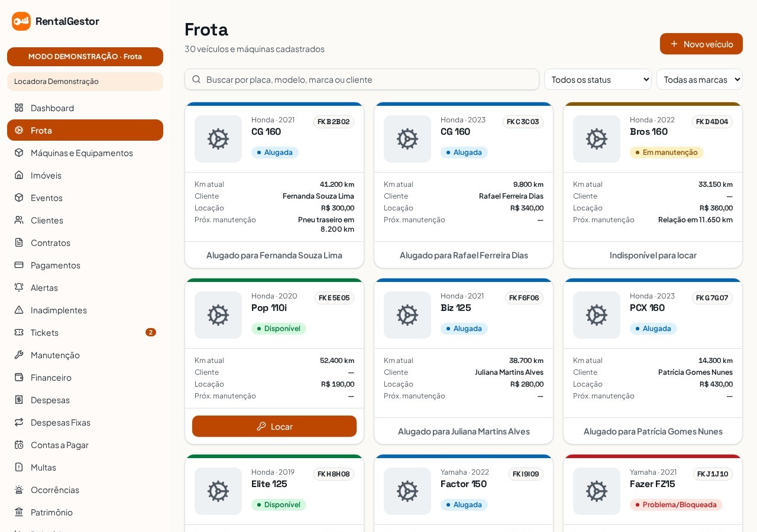
Task: Click the Despesas Fixas arrows icon
Action: coord(19,422)
